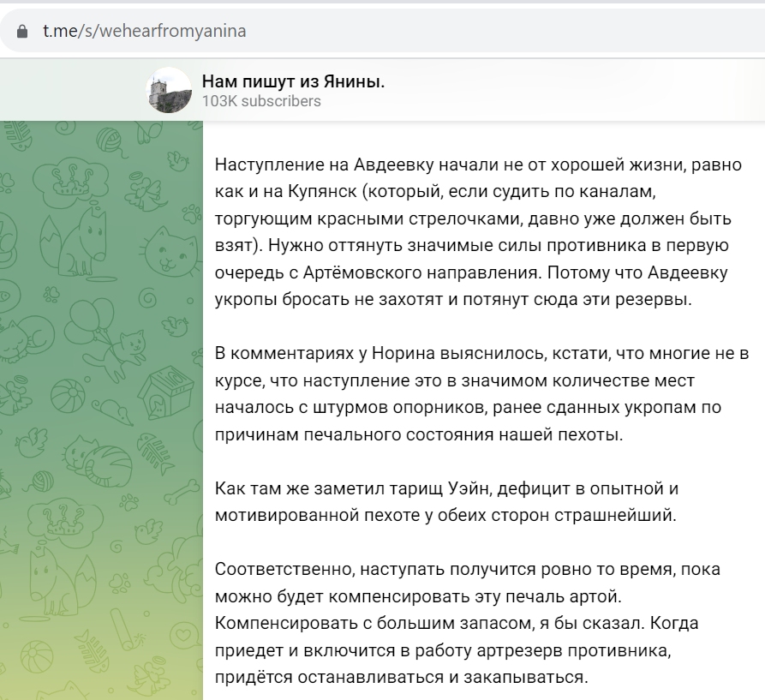Click line 'причинам печального состояния нашей пехоты.'
The height and width of the screenshot is (700, 765).
tap(419, 434)
